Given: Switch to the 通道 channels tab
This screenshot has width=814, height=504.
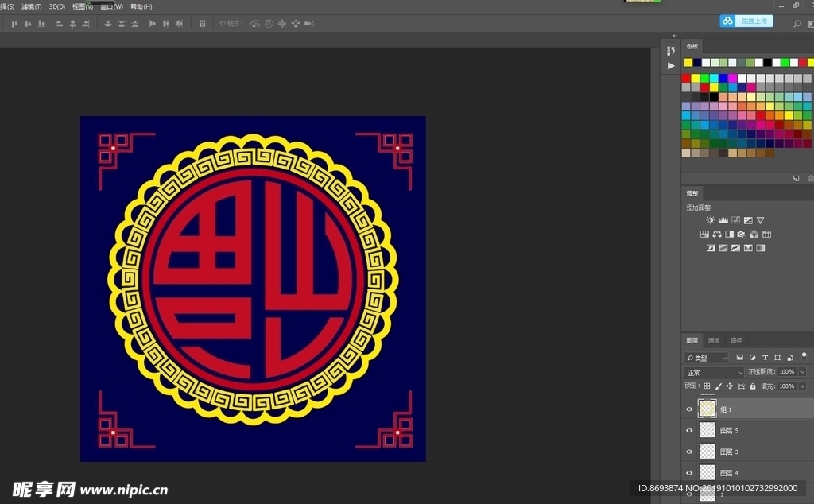Looking at the screenshot, I should (714, 340).
